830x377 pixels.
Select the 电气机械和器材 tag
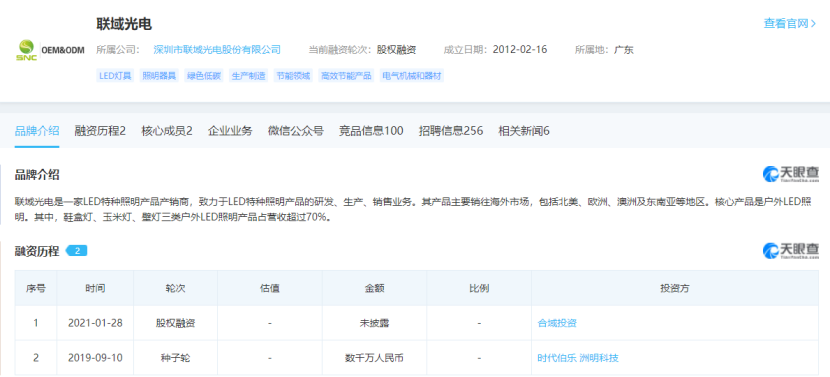(412, 76)
